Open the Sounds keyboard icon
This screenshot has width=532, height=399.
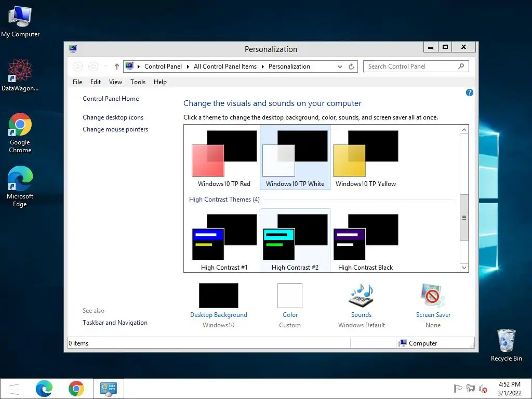362,296
